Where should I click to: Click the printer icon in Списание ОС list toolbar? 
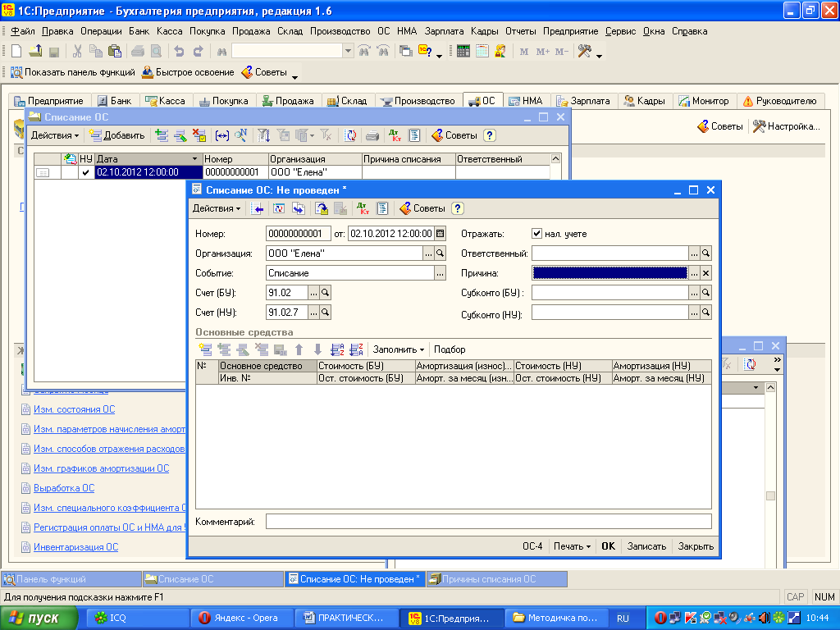tap(372, 135)
